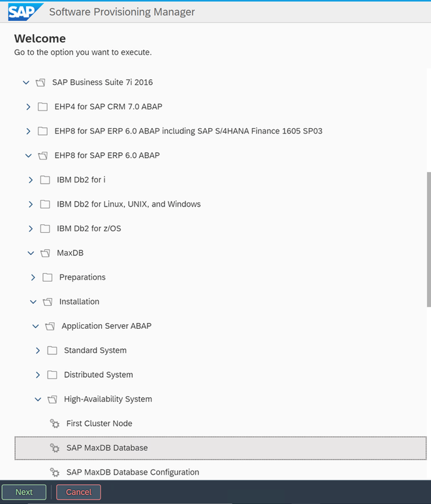The height and width of the screenshot is (504, 431).
Task: Click gear icon for SAP MaxDB Database Configuration
Action: pyautogui.click(x=55, y=472)
